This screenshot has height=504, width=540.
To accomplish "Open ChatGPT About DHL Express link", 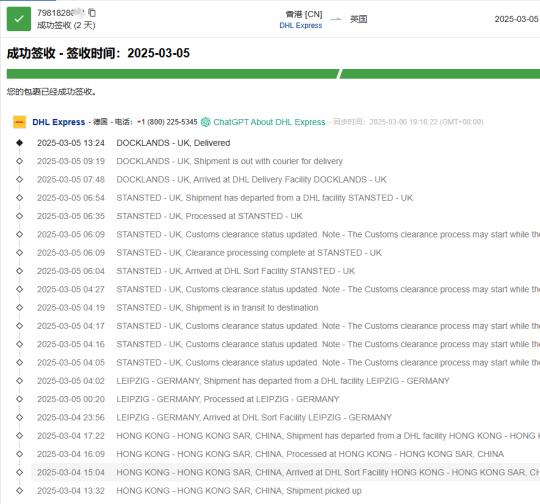I will coord(269,122).
